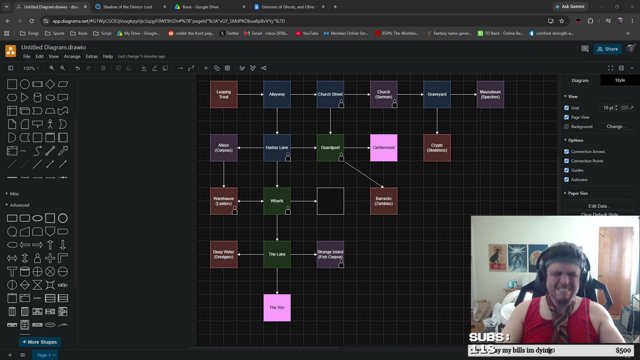Expand the Paper Size section
Image resolution: width=640 pixels, height=360 pixels.
(576, 193)
